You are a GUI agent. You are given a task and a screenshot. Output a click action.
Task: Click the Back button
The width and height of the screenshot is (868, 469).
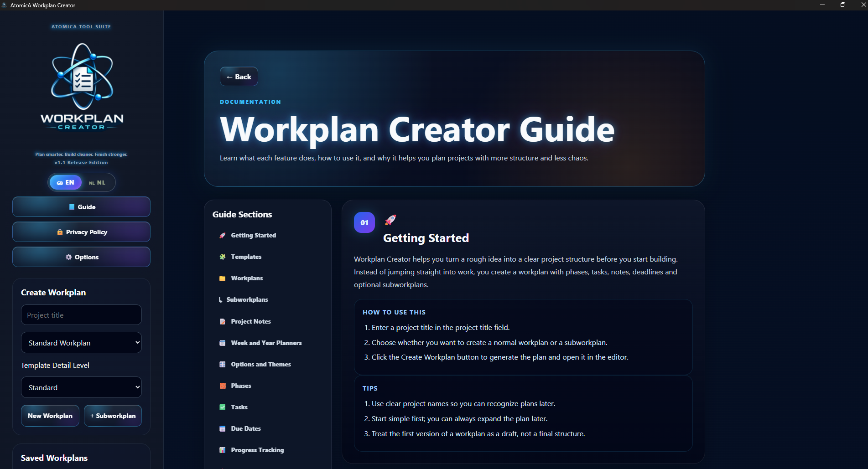tap(239, 77)
